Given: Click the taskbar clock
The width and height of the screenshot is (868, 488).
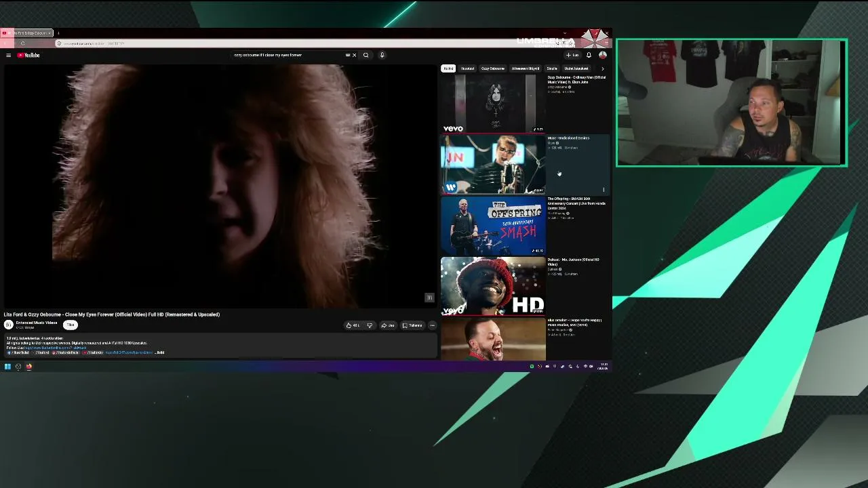Looking at the screenshot, I should [602, 367].
